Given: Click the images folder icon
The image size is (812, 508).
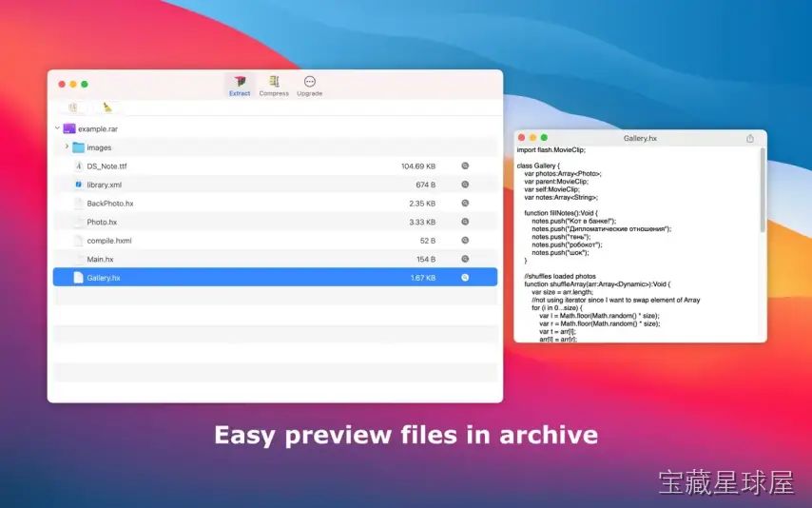Looking at the screenshot, I should click(78, 147).
